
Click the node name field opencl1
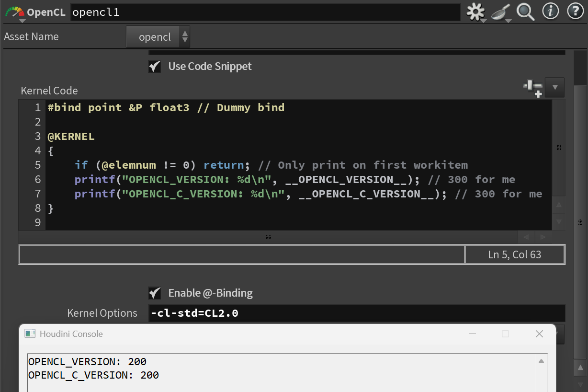click(x=265, y=12)
